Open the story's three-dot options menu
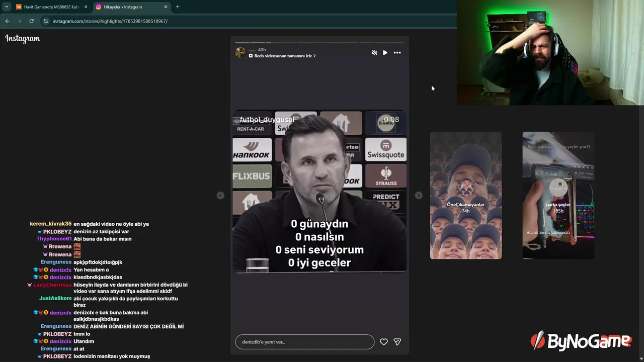Image resolution: width=644 pixels, height=362 pixels. tap(397, 53)
